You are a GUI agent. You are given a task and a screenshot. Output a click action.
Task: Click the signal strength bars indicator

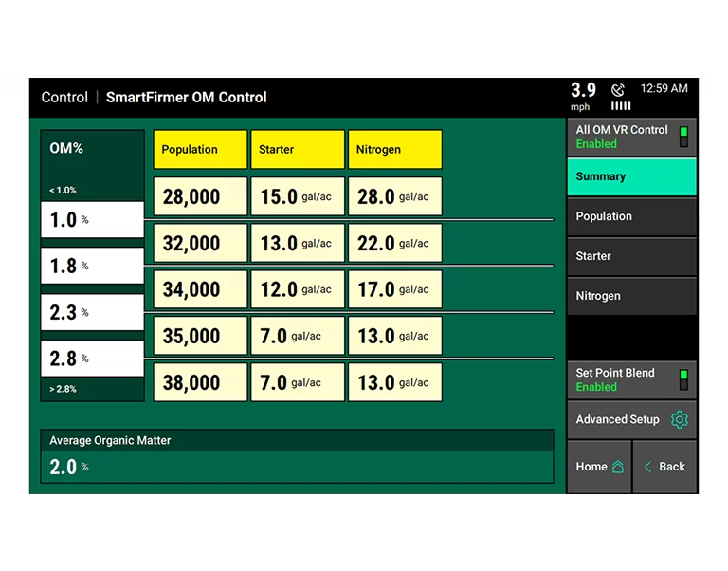tap(621, 106)
